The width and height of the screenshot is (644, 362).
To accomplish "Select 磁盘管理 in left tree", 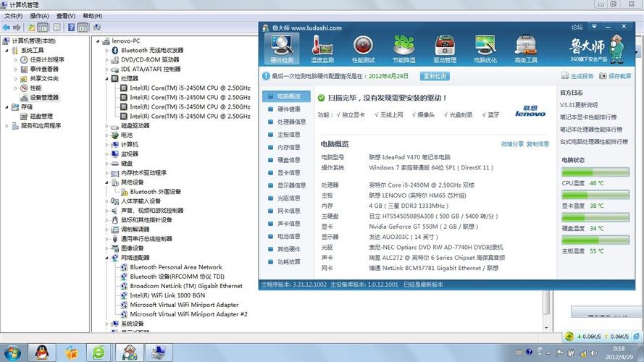I will [41, 116].
